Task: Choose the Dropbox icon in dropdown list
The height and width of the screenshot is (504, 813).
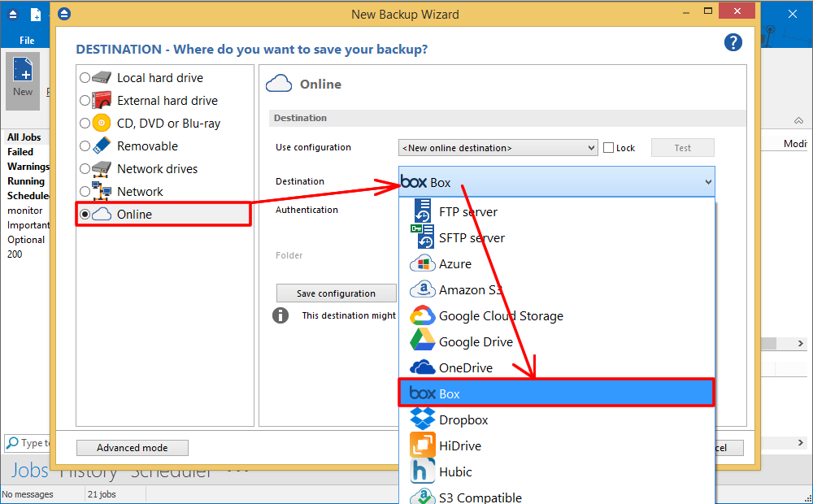Action: (x=422, y=419)
